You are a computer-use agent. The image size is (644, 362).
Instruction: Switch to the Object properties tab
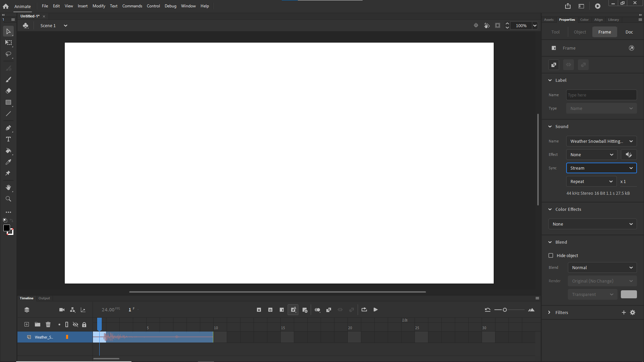point(580,32)
